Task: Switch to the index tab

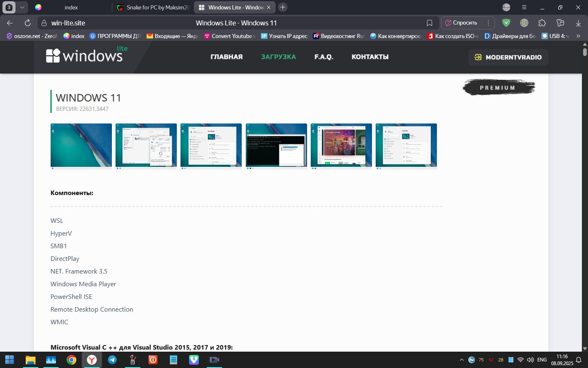Action: [x=71, y=7]
